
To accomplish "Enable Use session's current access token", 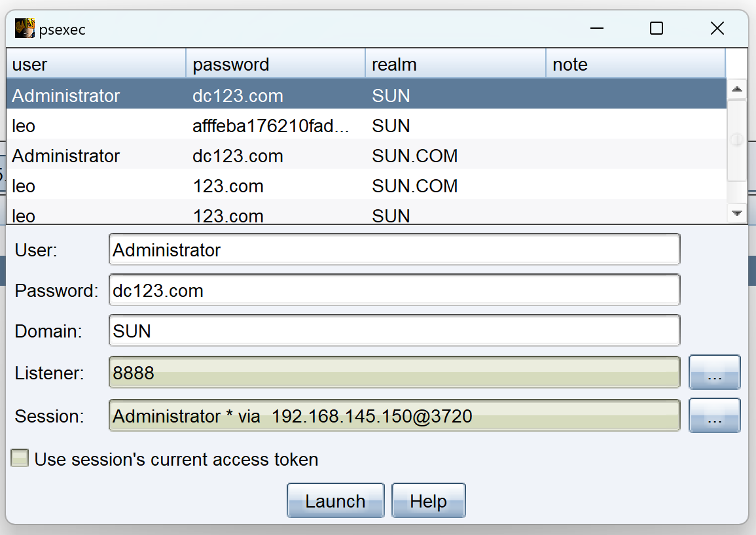I will [x=20, y=458].
